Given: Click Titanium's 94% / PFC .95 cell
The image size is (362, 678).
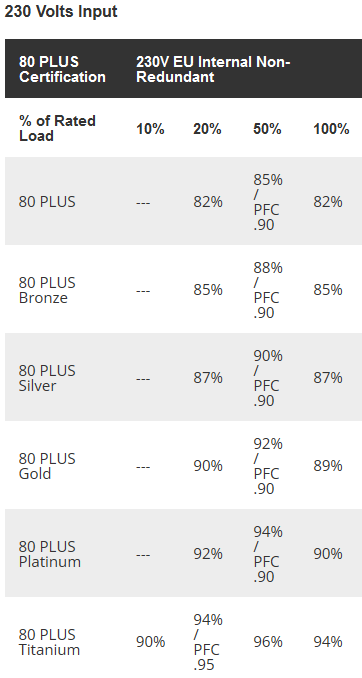Looking at the screenshot, I should pyautogui.click(x=208, y=642).
